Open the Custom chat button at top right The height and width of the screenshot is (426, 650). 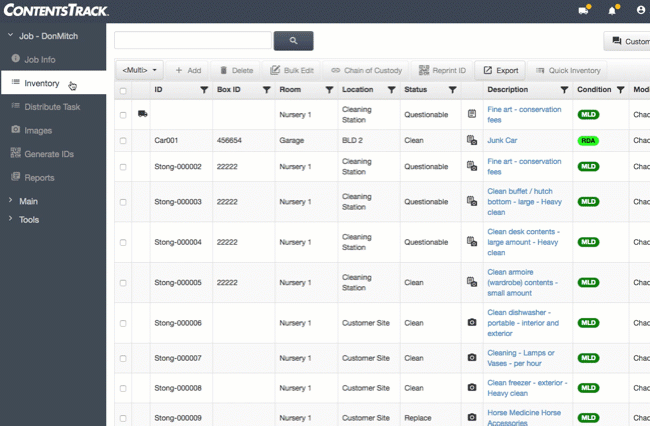click(x=628, y=41)
